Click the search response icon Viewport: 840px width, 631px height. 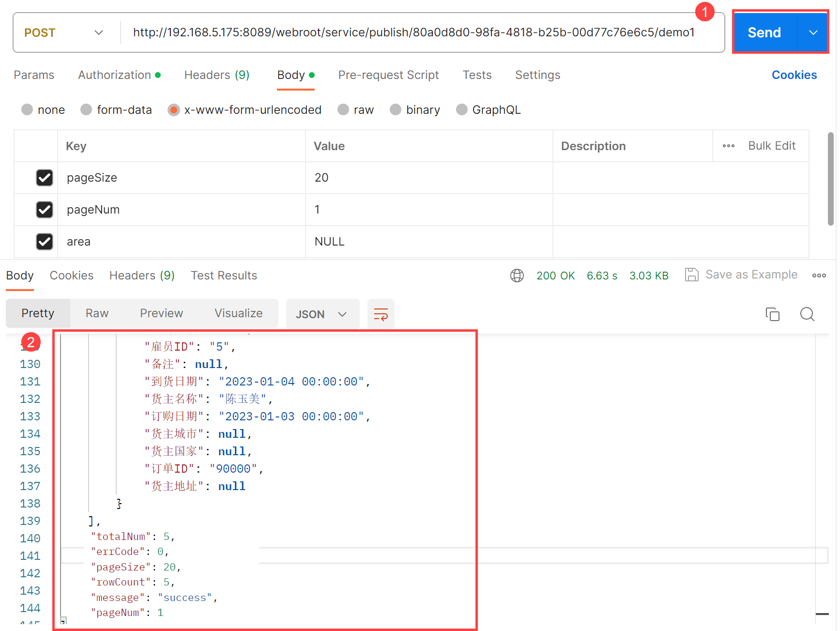(807, 314)
